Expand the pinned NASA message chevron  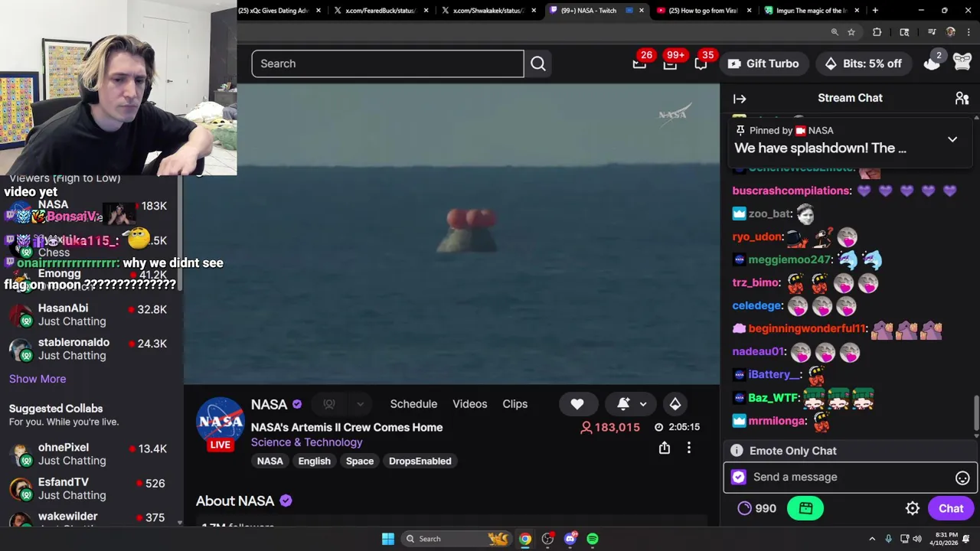pyautogui.click(x=952, y=140)
